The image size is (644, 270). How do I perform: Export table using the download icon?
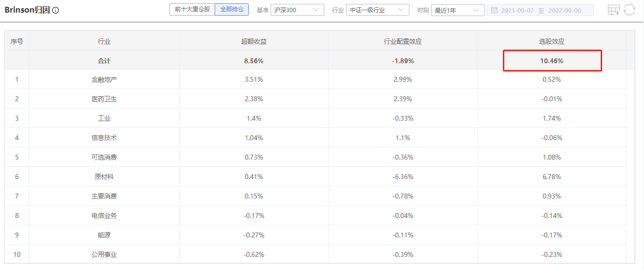(x=614, y=10)
